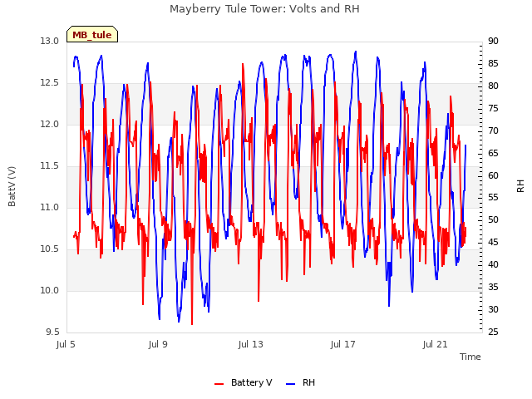Click the 80 RH tick label
This screenshot has width=532, height=399.
click(x=493, y=86)
